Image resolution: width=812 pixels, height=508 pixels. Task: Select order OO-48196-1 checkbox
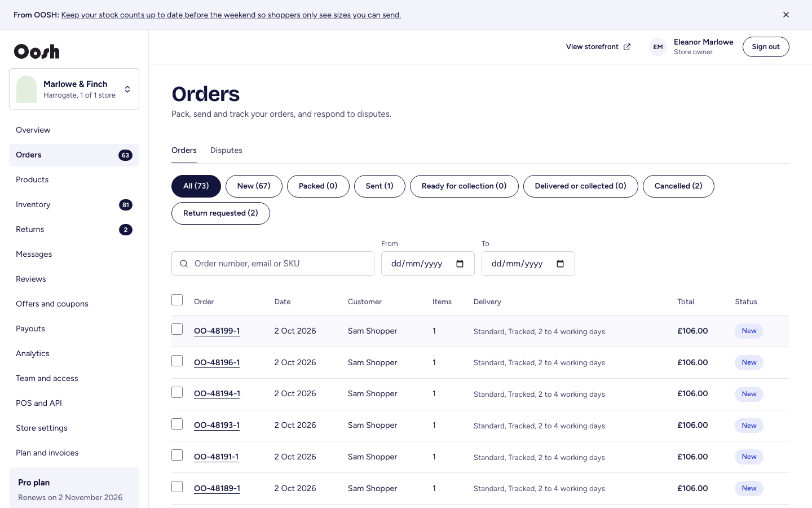pyautogui.click(x=177, y=361)
